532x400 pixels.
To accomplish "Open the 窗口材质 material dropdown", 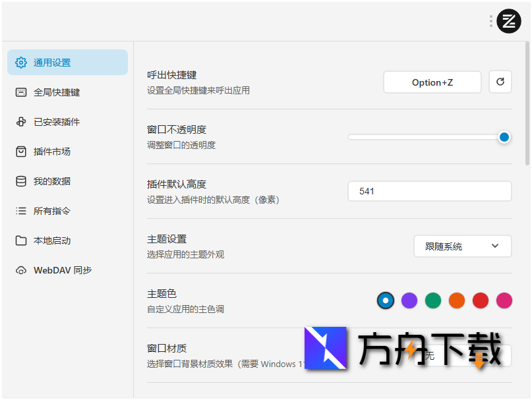I will 461,355.
